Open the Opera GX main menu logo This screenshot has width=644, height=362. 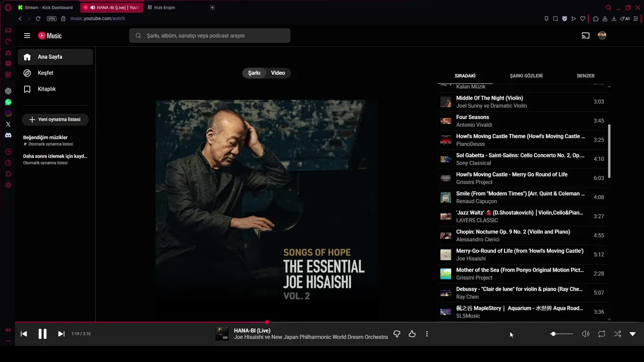pos(8,8)
